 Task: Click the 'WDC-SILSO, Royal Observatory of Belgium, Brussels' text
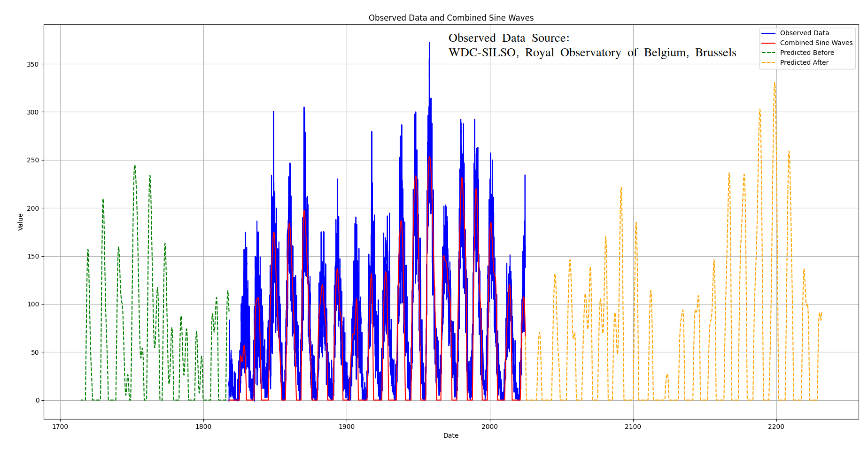pyautogui.click(x=592, y=53)
